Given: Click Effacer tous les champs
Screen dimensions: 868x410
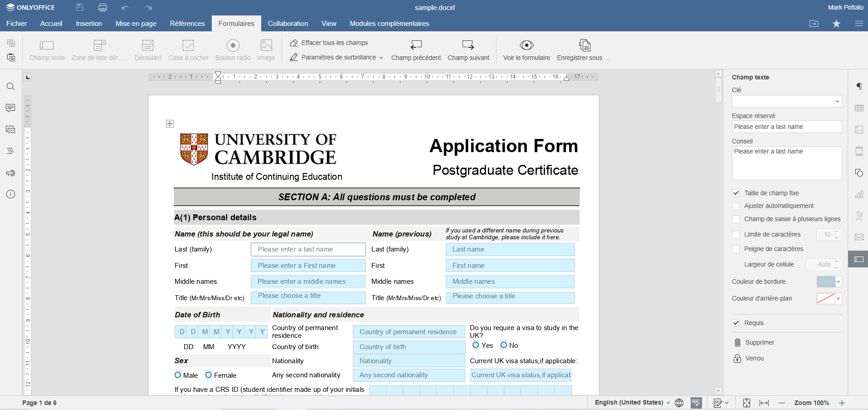Looking at the screenshot, I should click(329, 43).
